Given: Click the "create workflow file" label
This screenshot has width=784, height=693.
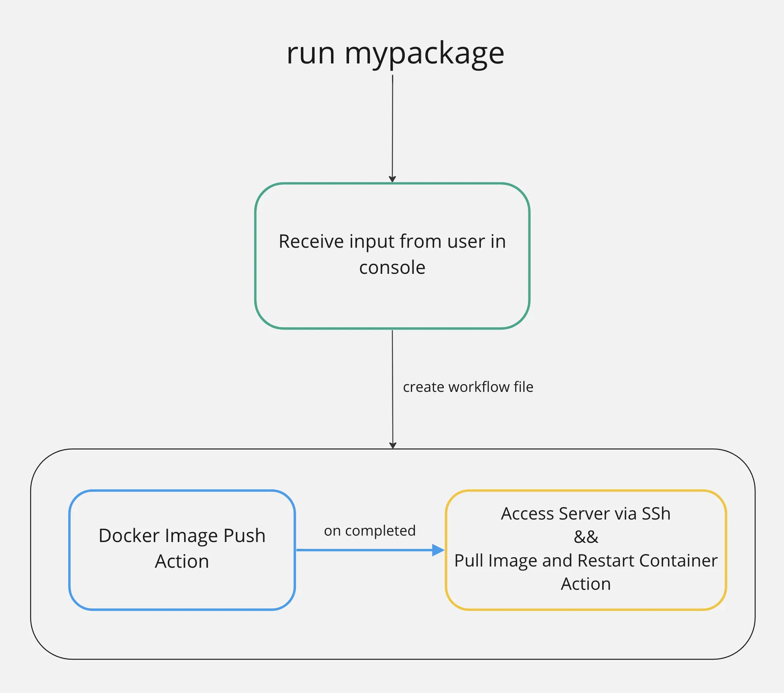Looking at the screenshot, I should (x=468, y=387).
